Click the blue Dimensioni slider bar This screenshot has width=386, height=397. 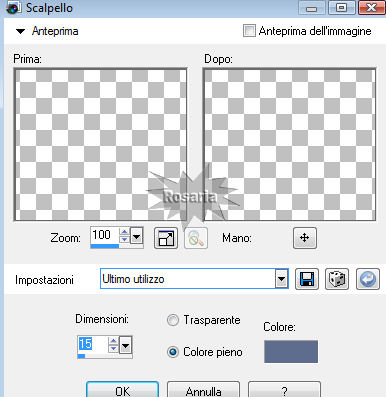coord(81,356)
